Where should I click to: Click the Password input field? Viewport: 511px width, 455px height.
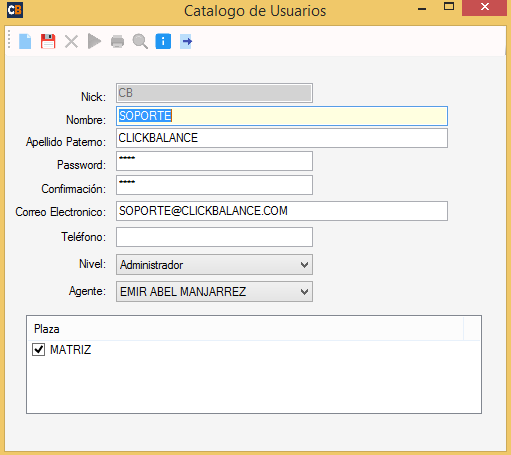[214, 161]
